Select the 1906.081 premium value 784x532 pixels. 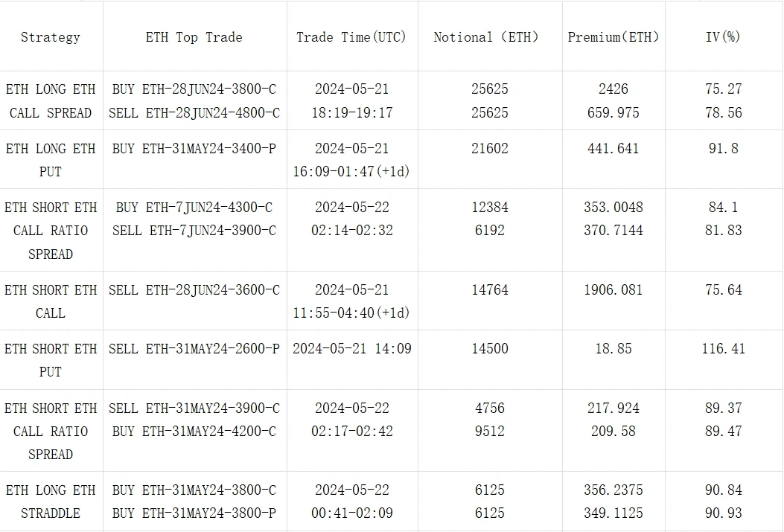613,290
